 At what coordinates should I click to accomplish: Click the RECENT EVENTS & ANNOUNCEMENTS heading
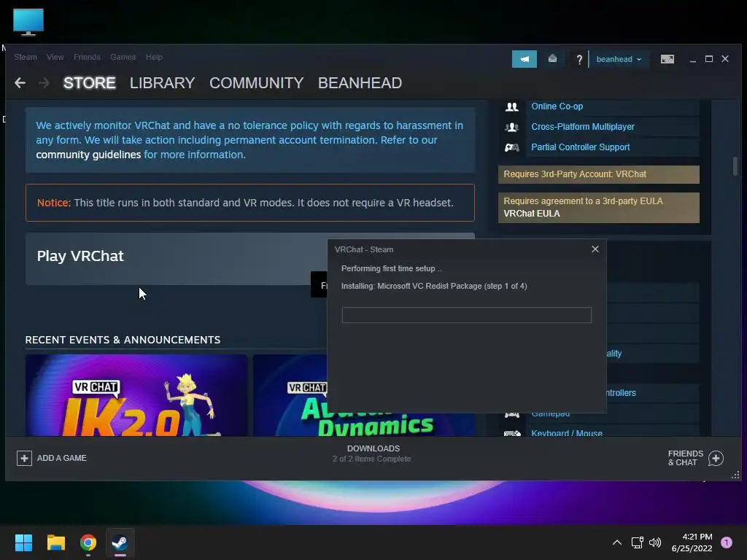123,340
